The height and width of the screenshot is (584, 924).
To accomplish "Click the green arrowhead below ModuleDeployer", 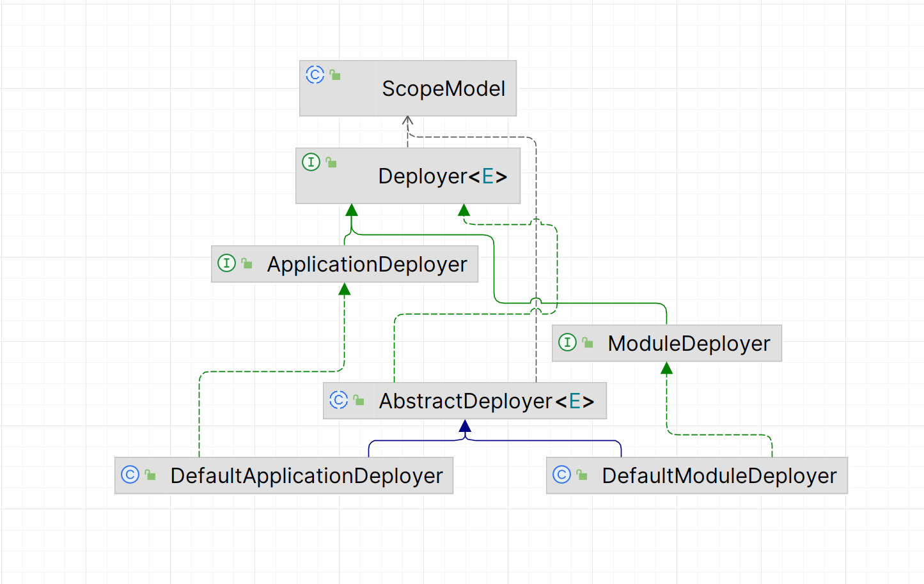I will [x=667, y=368].
